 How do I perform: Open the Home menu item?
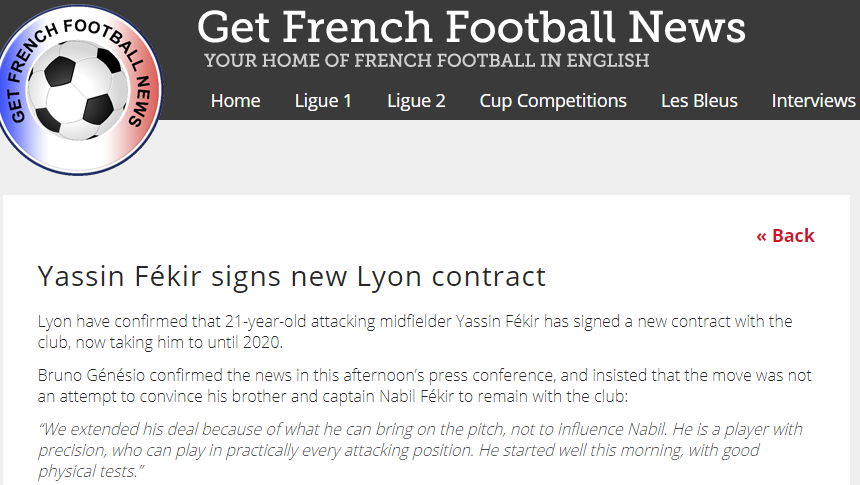pyautogui.click(x=235, y=101)
